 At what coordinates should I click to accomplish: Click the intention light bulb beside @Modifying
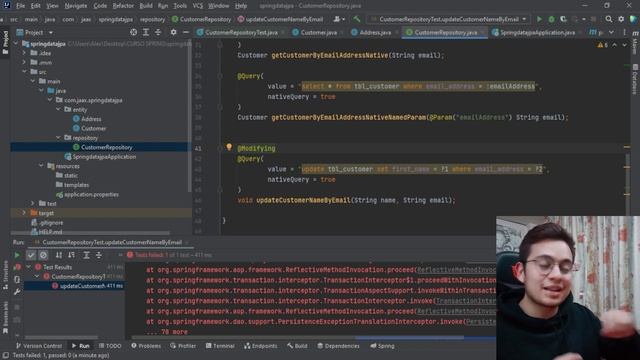(229, 147)
